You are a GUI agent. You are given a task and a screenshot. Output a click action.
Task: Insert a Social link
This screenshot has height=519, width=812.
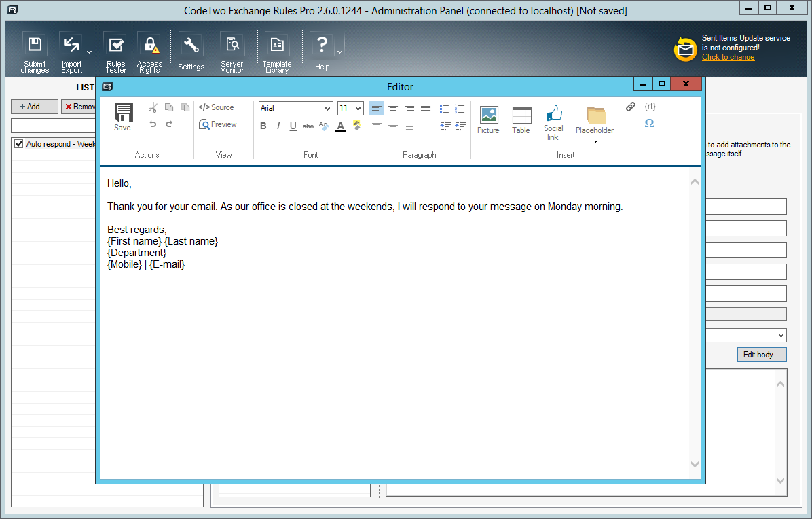(x=553, y=122)
